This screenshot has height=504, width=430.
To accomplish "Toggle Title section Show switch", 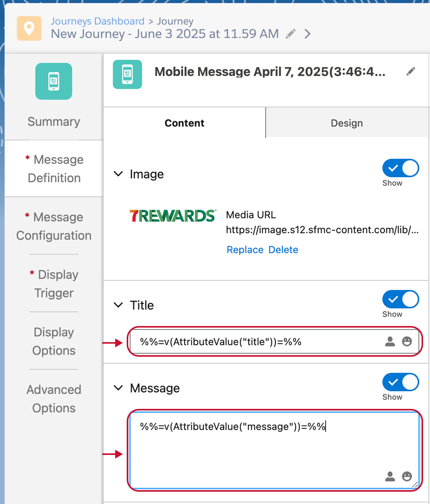I will [400, 299].
